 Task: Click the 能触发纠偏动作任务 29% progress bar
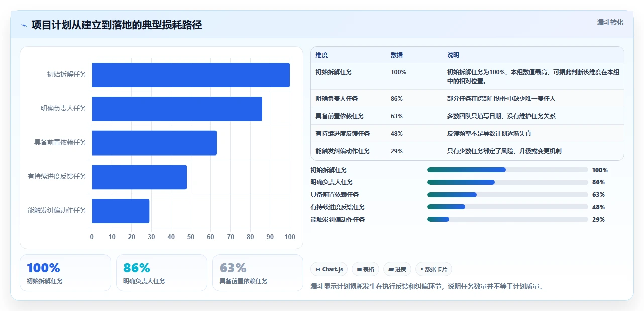(507, 219)
